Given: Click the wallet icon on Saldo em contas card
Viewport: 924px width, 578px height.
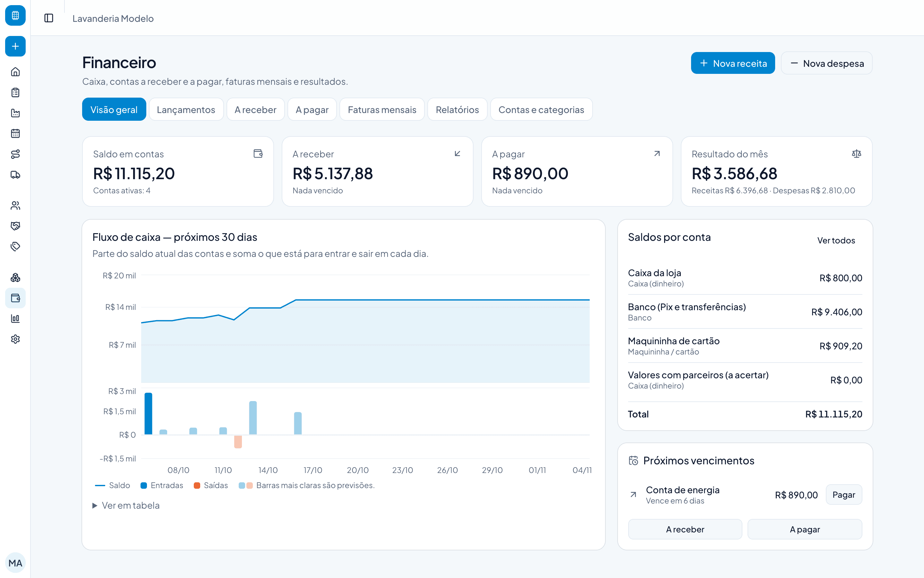Looking at the screenshot, I should pyautogui.click(x=258, y=154).
